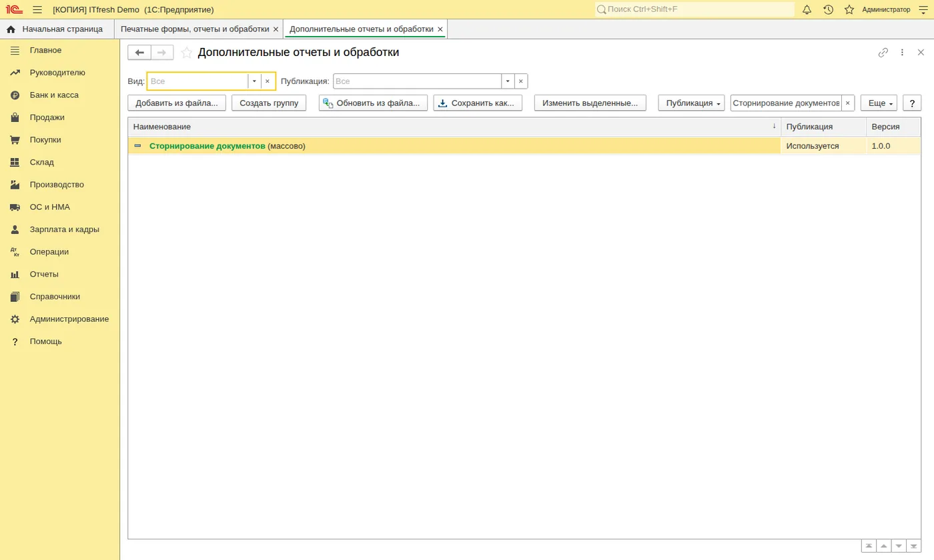The image size is (934, 560).
Task: Move down one row in list
Action: 899,546
